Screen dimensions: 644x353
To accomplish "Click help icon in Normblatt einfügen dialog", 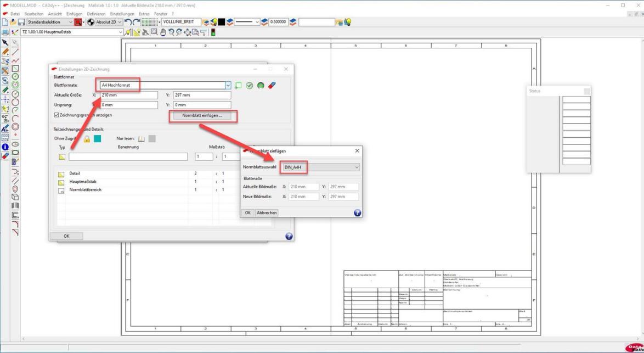I will click(357, 212).
